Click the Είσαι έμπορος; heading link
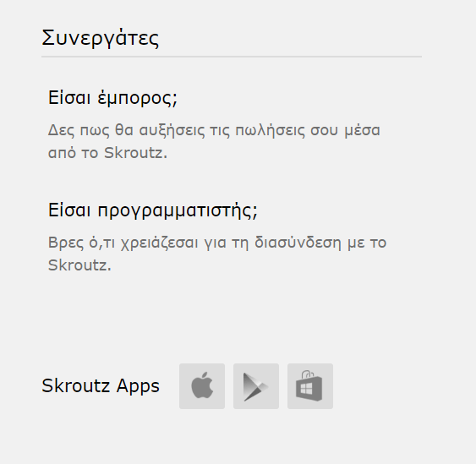 (112, 98)
